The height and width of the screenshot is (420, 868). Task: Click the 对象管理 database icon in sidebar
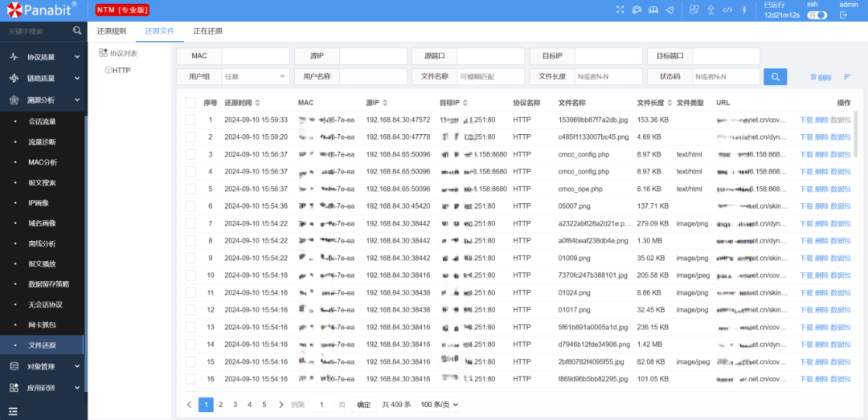[x=14, y=366]
